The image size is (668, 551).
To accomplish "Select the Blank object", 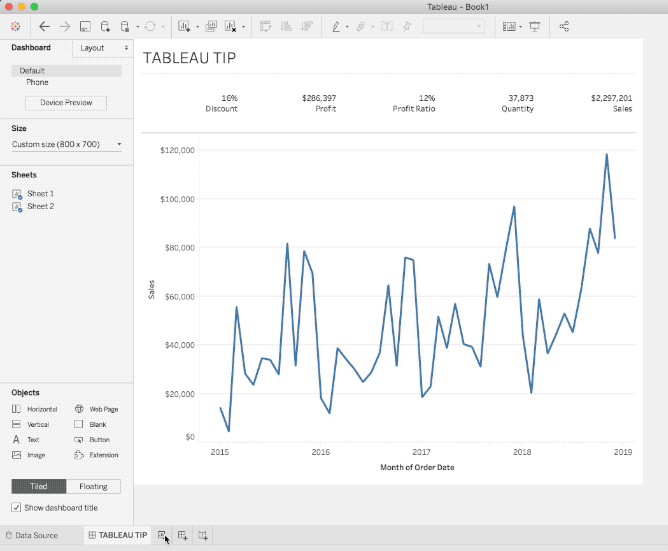I will click(90, 424).
